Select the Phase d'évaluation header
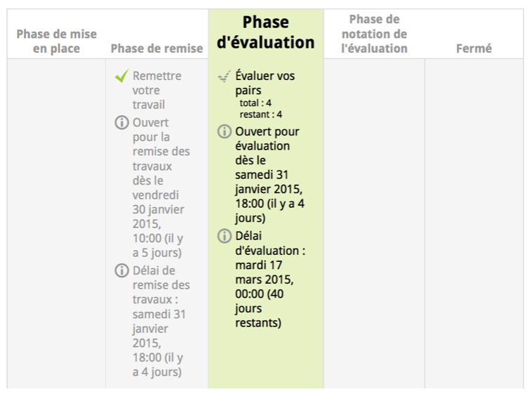This screenshot has height=396, width=532. 265,32
